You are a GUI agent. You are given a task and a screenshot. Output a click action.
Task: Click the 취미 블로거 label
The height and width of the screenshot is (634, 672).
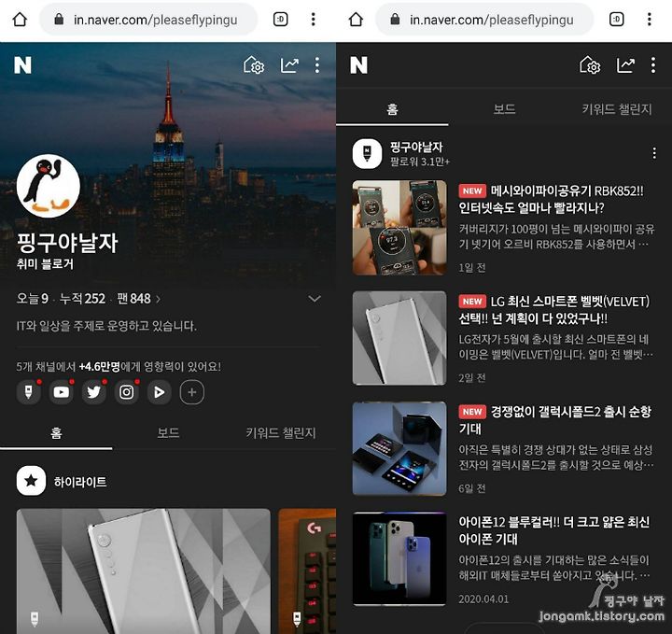[45, 263]
